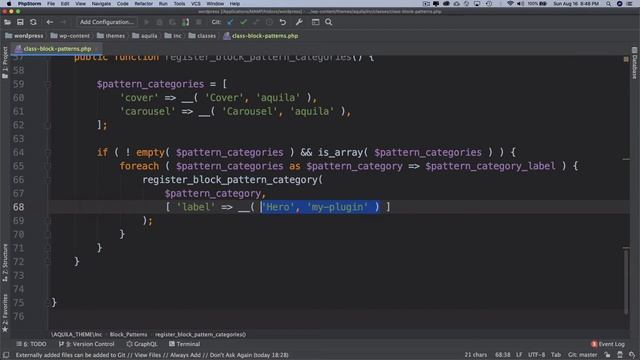
Task: Click the themes breadcrumb folder
Action: click(x=111, y=36)
